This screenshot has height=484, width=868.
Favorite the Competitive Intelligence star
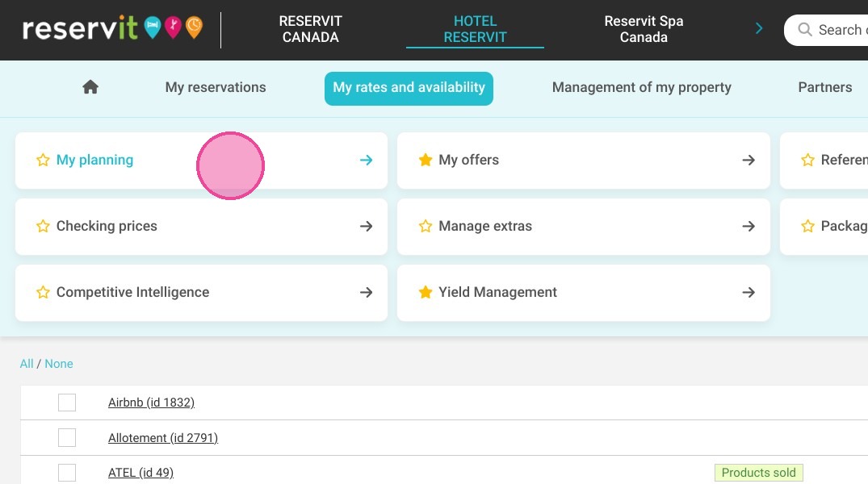click(x=43, y=292)
